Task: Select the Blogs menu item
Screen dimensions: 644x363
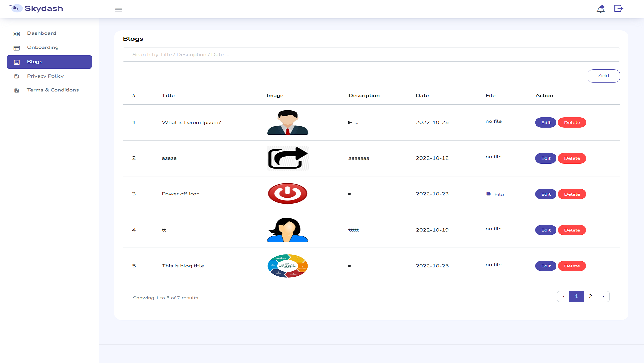Action: pos(49,62)
